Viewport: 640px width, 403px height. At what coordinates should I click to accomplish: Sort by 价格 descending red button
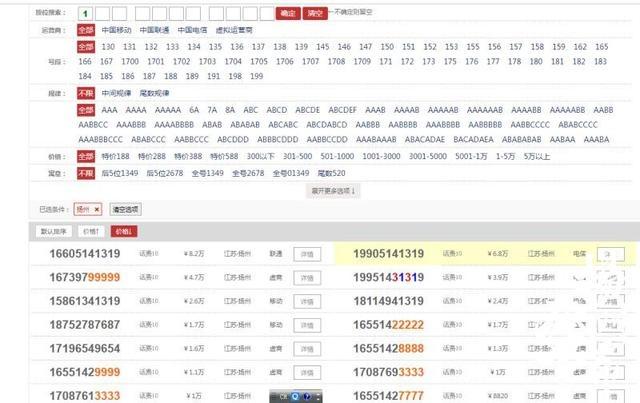[x=122, y=231]
